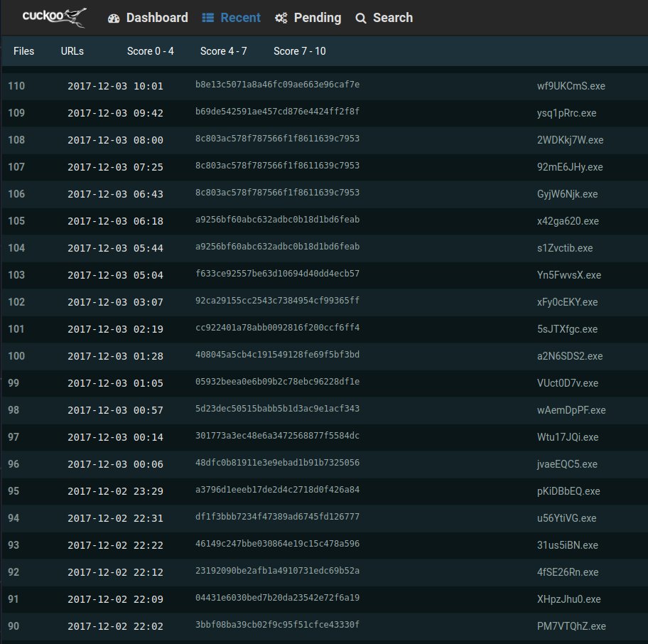Select file name pKiDBbEQ.exe
Image resolution: width=648 pixels, height=644 pixels.
(568, 491)
